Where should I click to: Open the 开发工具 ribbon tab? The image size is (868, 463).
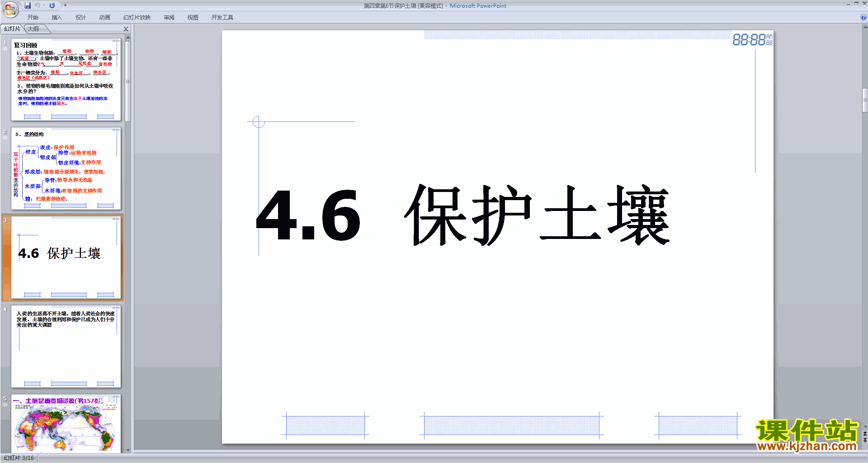point(222,18)
